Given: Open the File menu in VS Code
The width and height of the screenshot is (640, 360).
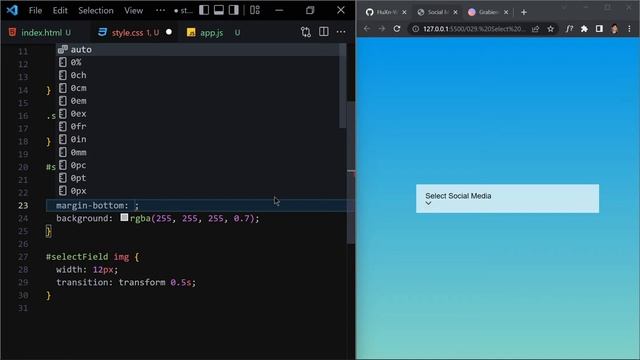Looking at the screenshot, I should (x=35, y=11).
